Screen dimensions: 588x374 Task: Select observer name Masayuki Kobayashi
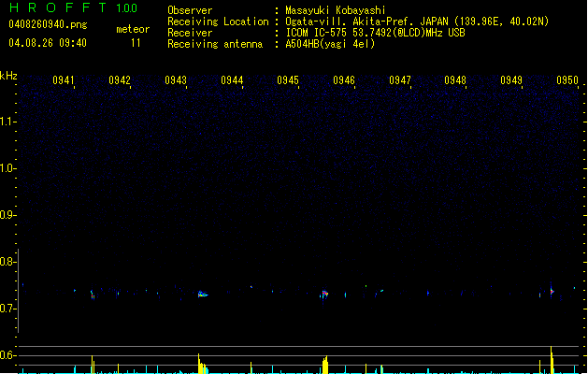(x=336, y=10)
